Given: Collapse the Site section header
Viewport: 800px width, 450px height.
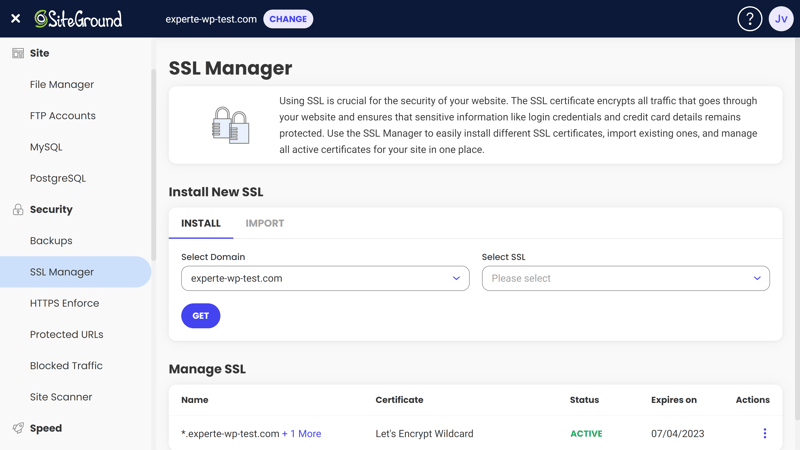Looking at the screenshot, I should click(39, 53).
